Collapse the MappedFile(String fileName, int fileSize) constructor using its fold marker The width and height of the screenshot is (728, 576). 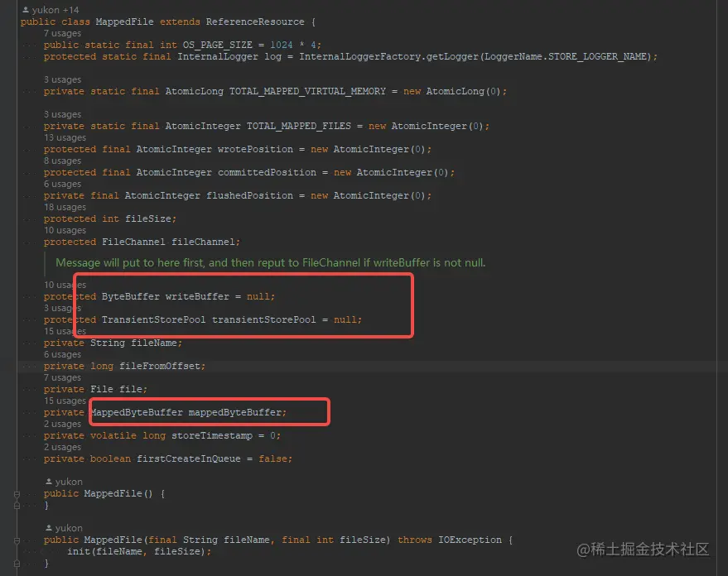coord(17,540)
